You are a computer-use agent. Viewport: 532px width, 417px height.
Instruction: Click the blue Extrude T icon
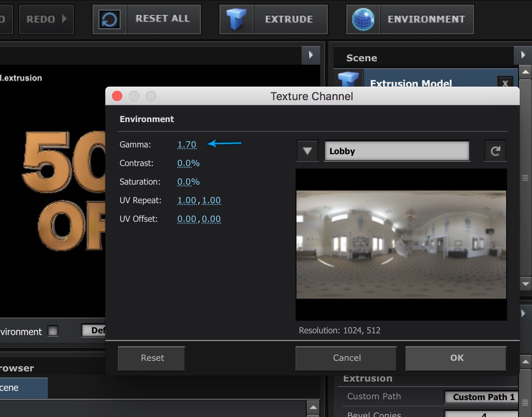(x=236, y=19)
